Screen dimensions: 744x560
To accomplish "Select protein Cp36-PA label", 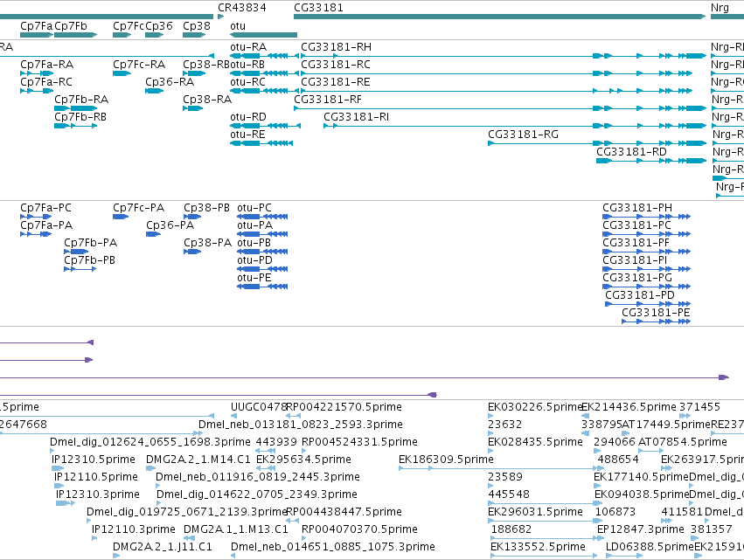I will (x=170, y=225).
